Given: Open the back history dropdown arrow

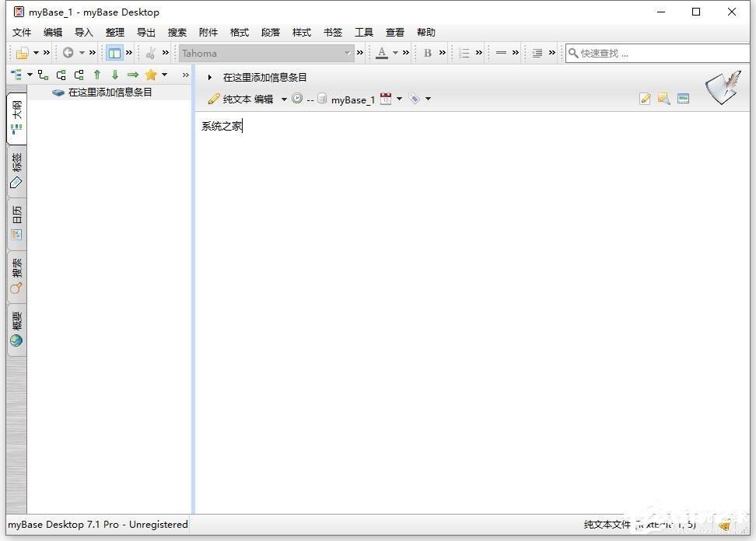Looking at the screenshot, I should 82,53.
